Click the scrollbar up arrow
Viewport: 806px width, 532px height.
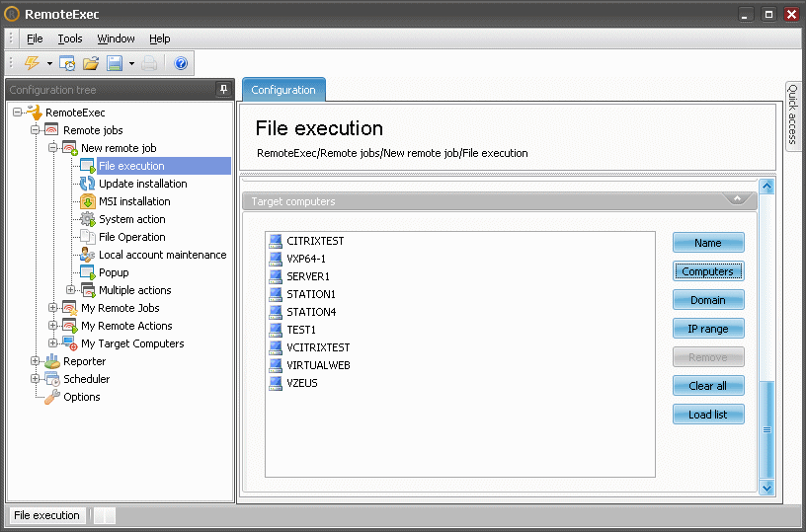[766, 187]
